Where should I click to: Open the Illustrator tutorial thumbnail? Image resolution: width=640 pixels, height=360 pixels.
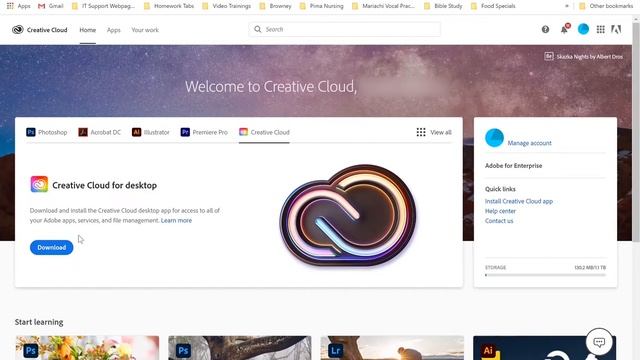544,348
